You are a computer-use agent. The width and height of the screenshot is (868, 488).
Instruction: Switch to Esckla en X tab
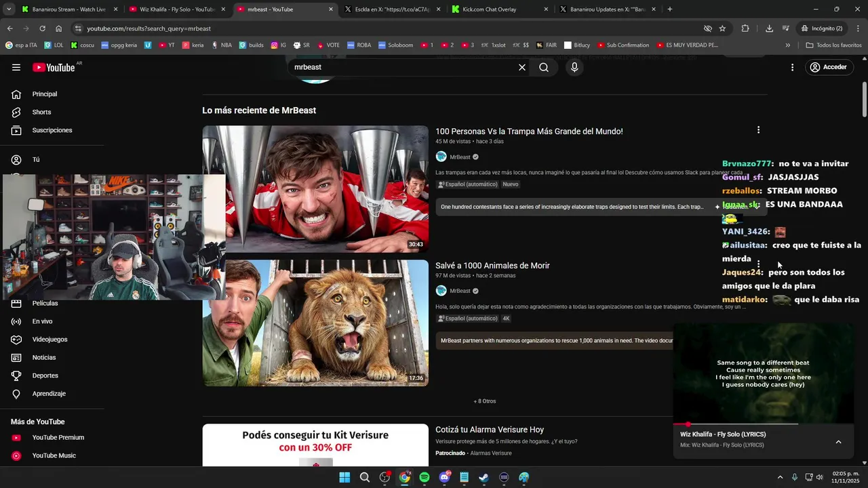pos(392,9)
